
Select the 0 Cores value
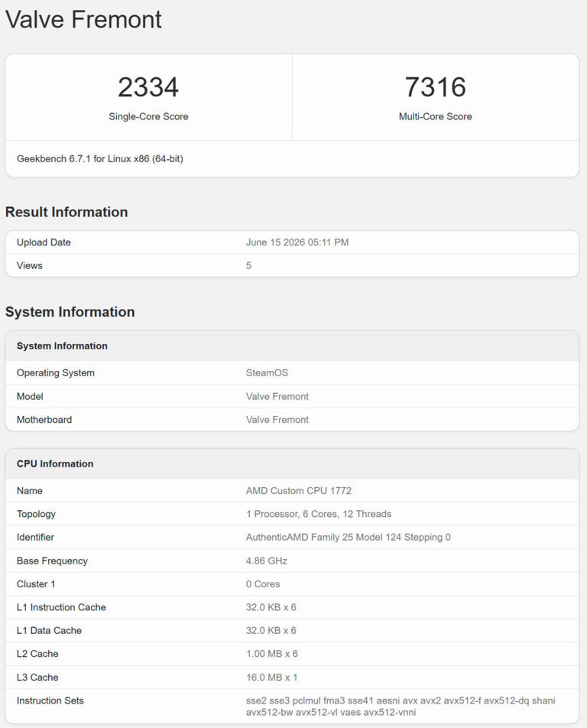tap(263, 584)
